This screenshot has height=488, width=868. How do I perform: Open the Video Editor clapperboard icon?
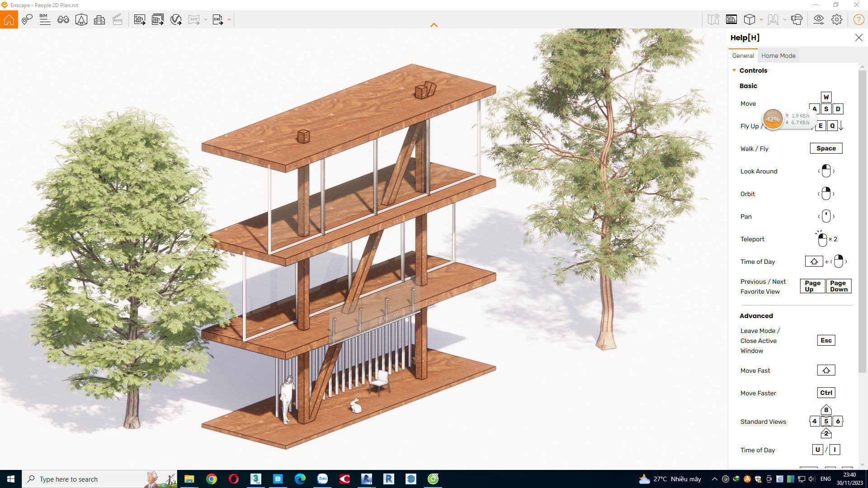(118, 19)
